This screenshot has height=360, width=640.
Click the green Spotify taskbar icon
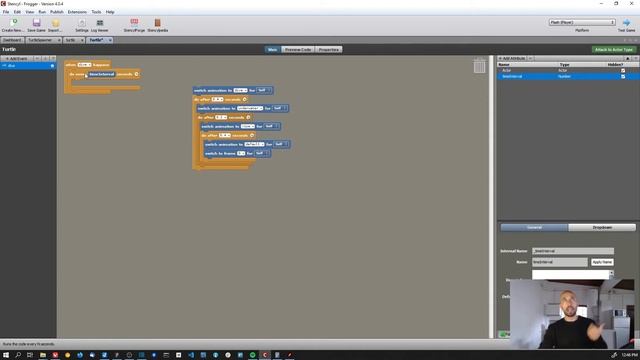253,355
